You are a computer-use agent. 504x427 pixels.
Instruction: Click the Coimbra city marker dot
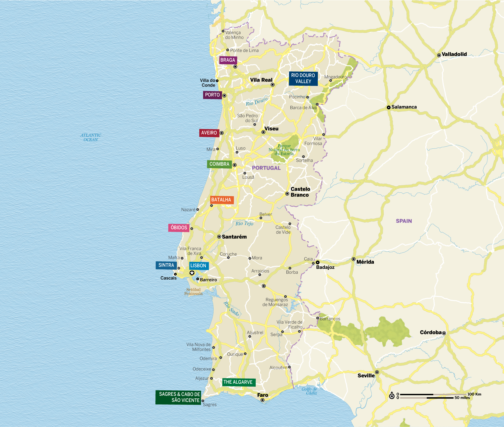(x=235, y=165)
